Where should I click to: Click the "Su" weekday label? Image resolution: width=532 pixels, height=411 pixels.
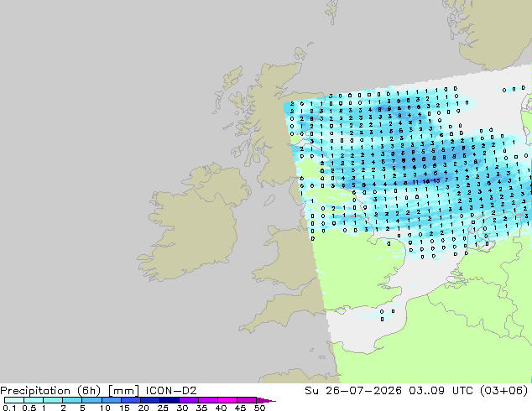point(311,391)
